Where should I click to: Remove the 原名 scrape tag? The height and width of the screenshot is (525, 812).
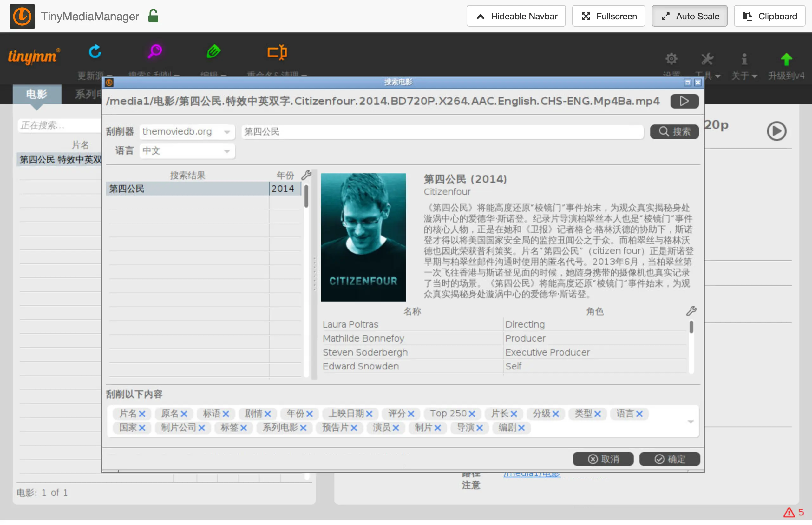click(x=184, y=414)
